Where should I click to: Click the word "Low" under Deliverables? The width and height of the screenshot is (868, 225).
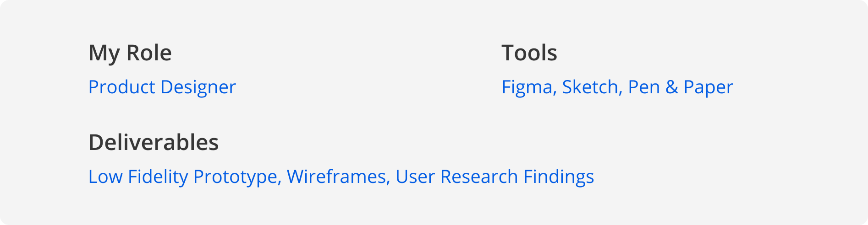coord(105,177)
